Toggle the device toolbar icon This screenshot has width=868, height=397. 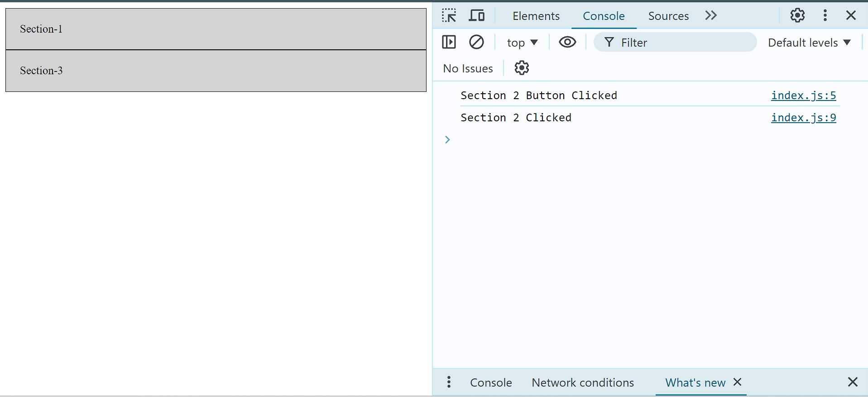[476, 16]
